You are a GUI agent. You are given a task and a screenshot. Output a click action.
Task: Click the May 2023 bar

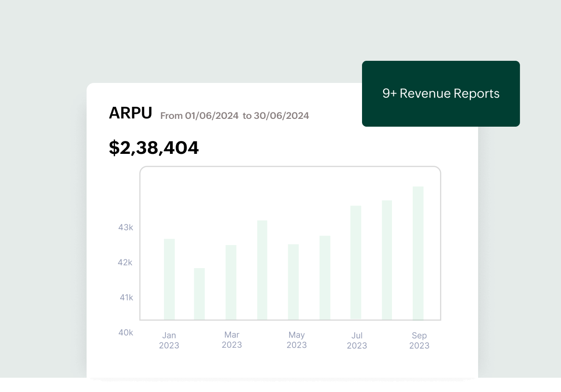click(x=292, y=281)
